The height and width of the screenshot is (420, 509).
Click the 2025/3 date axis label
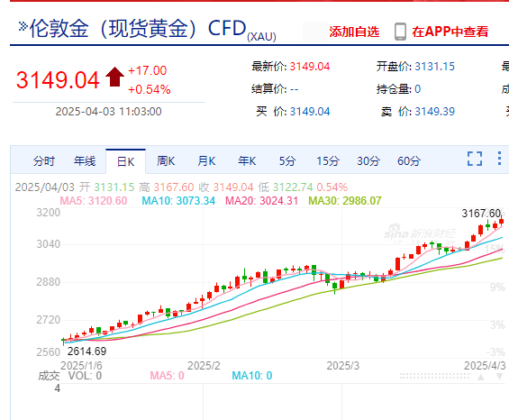[343, 366]
